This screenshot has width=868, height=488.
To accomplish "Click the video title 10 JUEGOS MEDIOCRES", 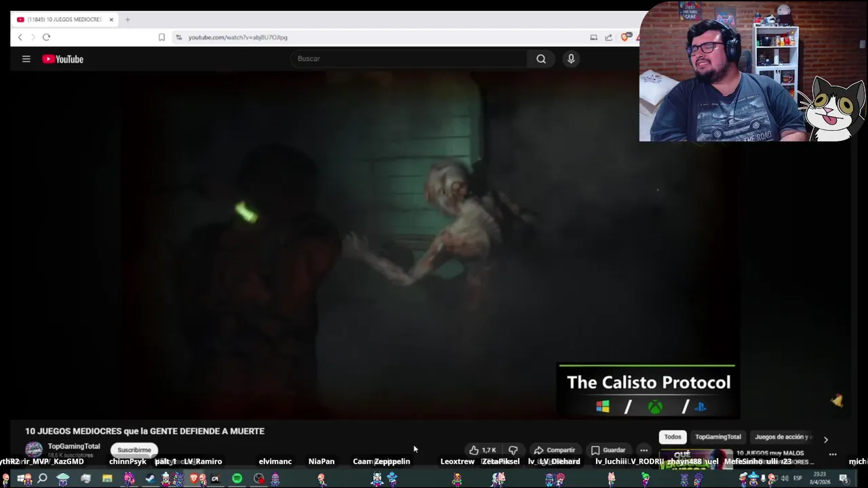I will point(144,431).
